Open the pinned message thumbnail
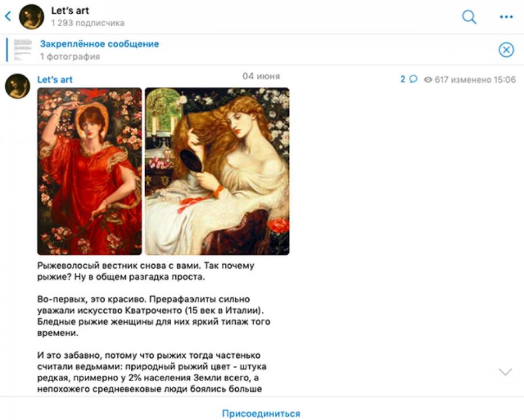The width and height of the screenshot is (524, 420). (23, 50)
